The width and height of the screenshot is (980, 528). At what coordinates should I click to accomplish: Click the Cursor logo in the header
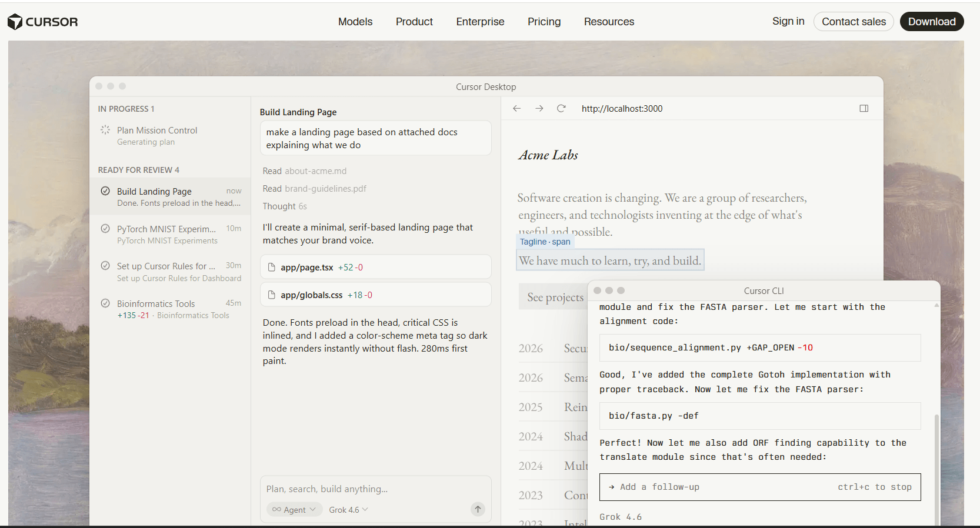click(42, 22)
